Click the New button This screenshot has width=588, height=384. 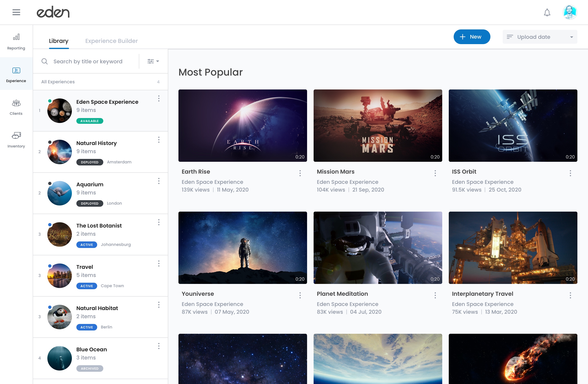472,37
